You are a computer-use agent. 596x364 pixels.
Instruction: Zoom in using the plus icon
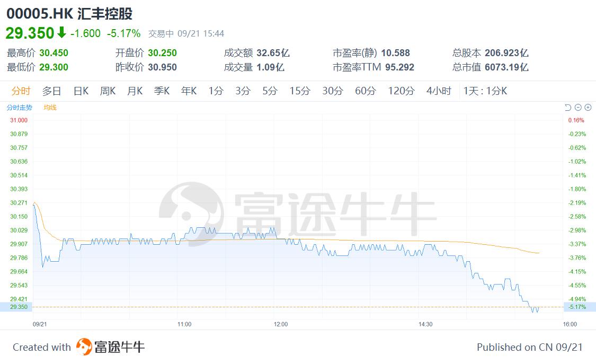588,107
